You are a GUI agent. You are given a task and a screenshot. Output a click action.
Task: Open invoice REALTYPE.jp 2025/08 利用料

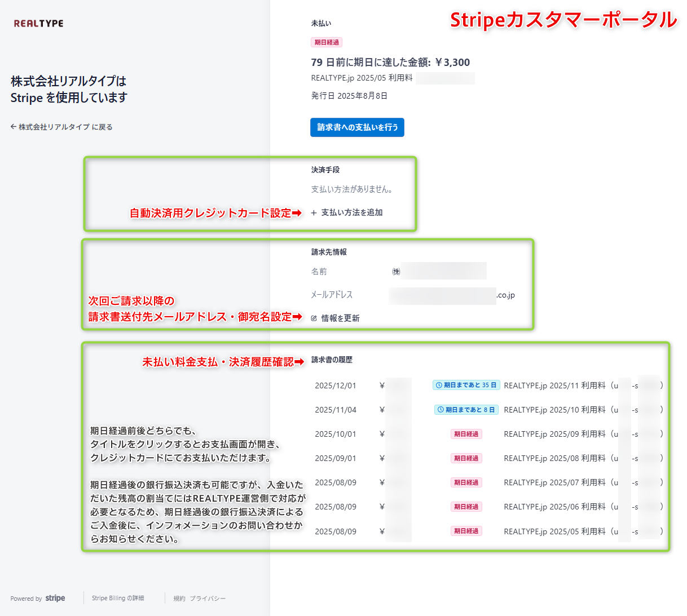click(x=554, y=458)
